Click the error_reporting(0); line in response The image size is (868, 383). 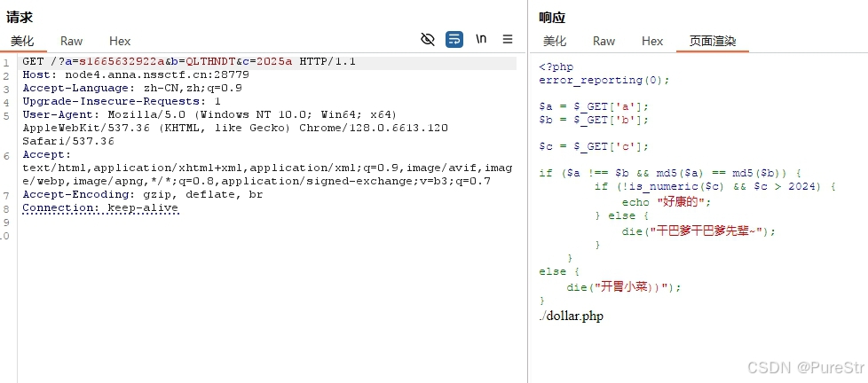coord(604,80)
